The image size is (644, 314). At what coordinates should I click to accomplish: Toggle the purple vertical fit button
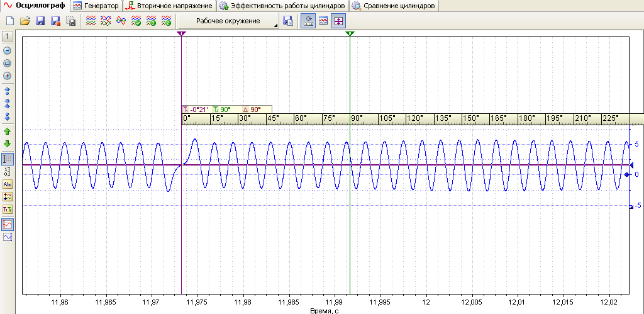[x=338, y=21]
